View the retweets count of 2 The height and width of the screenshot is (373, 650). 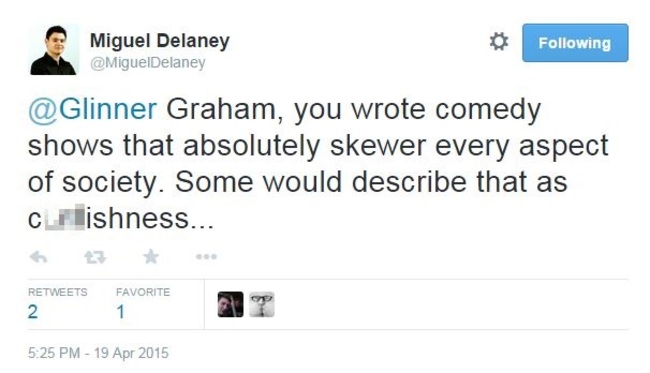pos(33,312)
